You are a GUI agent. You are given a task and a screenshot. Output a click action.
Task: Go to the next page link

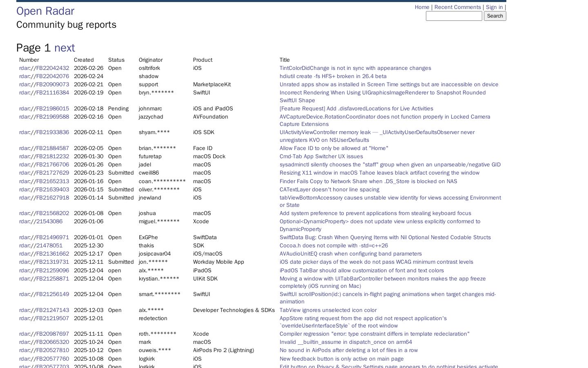65,48
